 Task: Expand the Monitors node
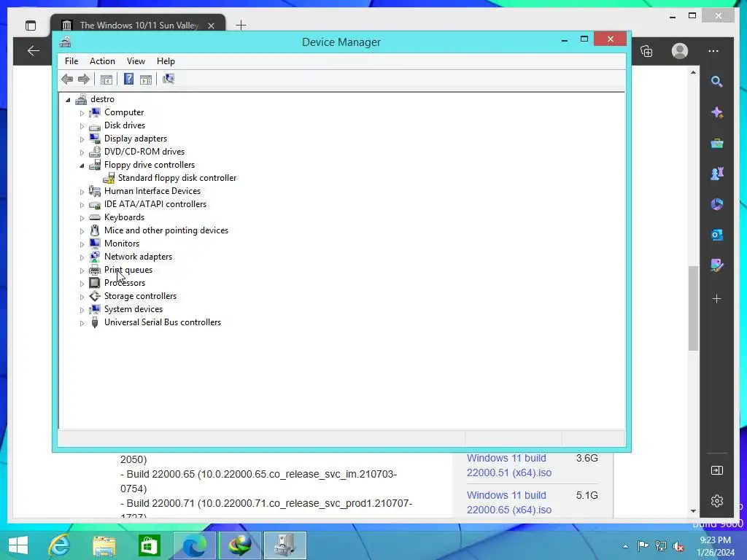[x=82, y=244]
